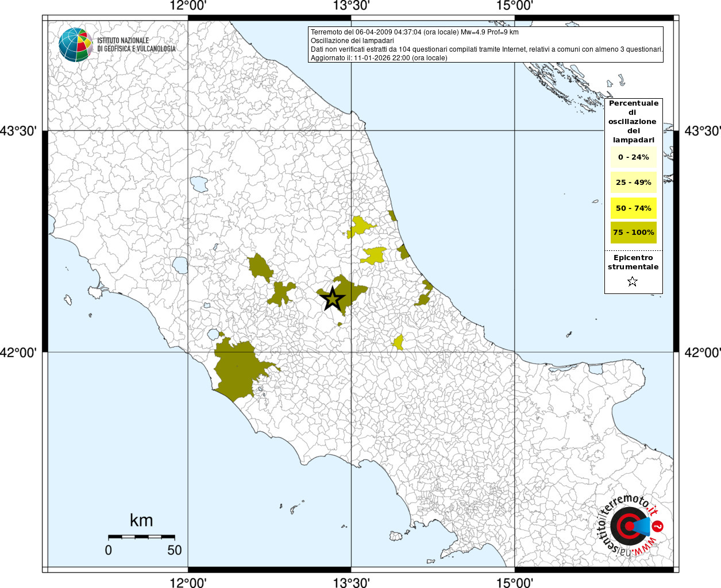Select the 25 - 49% legend swatch
The height and width of the screenshot is (588, 721).
pyautogui.click(x=633, y=183)
